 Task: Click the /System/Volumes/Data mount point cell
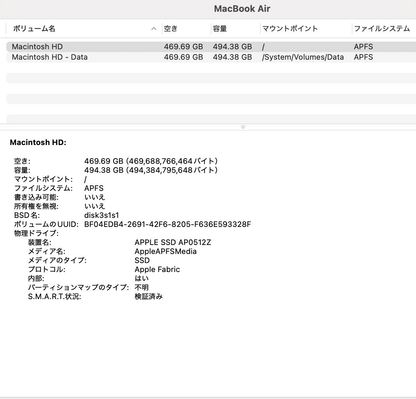303,57
